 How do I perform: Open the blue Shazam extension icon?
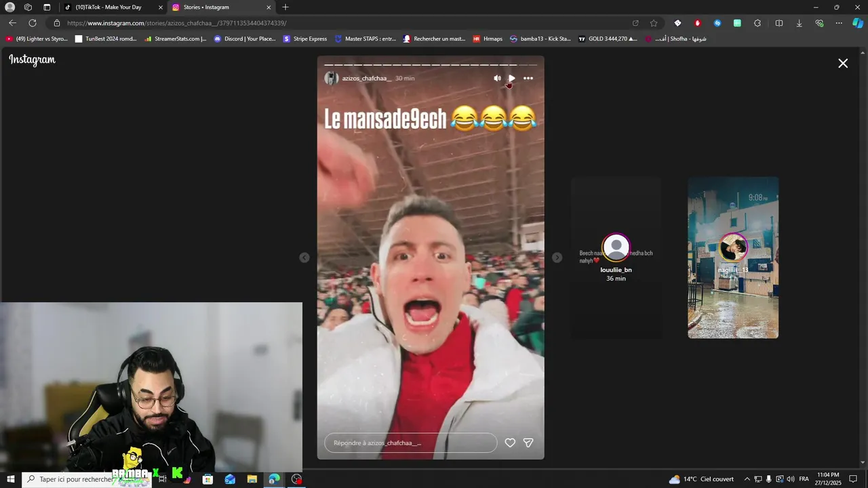click(x=717, y=23)
